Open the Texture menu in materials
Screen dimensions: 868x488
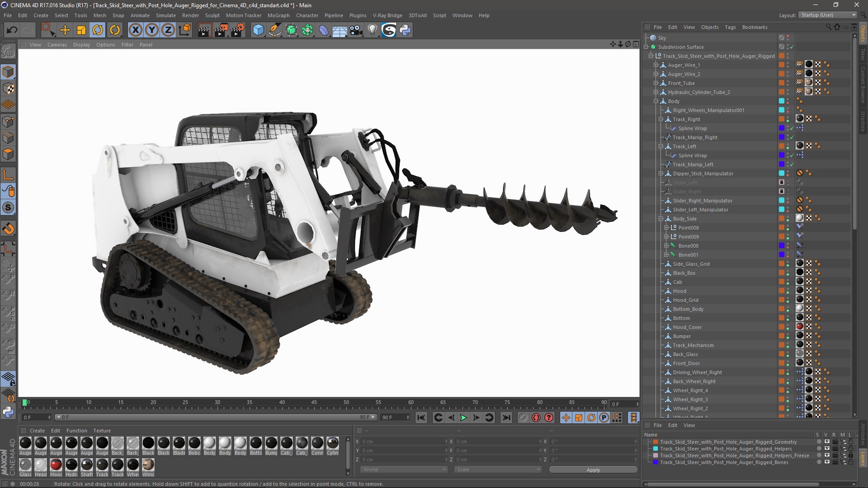(102, 431)
